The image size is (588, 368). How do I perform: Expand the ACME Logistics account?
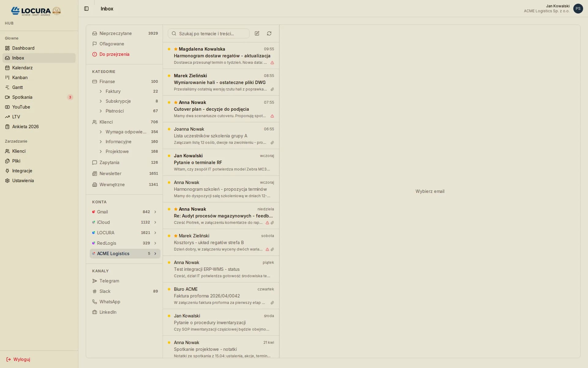tap(155, 254)
